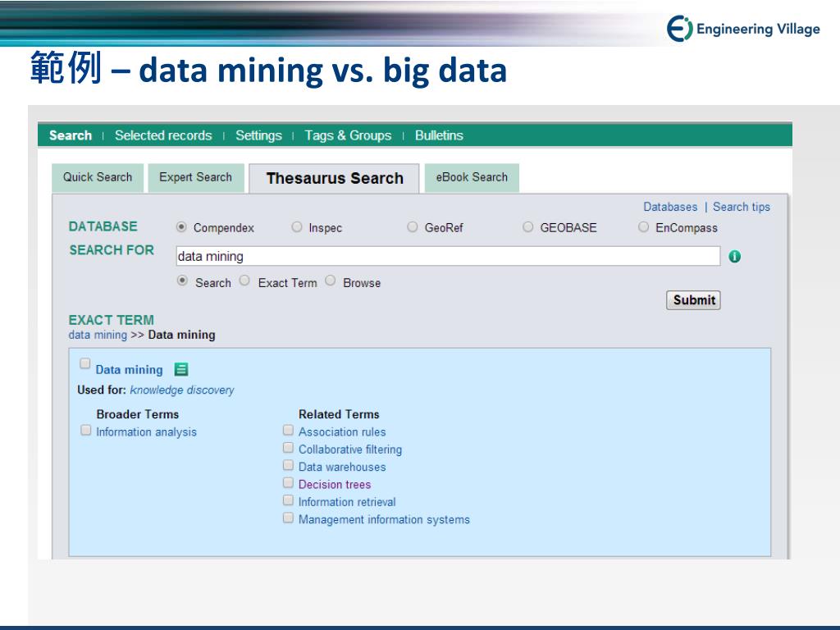Open the Collaborative filtering related term
The height and width of the screenshot is (630, 840).
coord(349,450)
